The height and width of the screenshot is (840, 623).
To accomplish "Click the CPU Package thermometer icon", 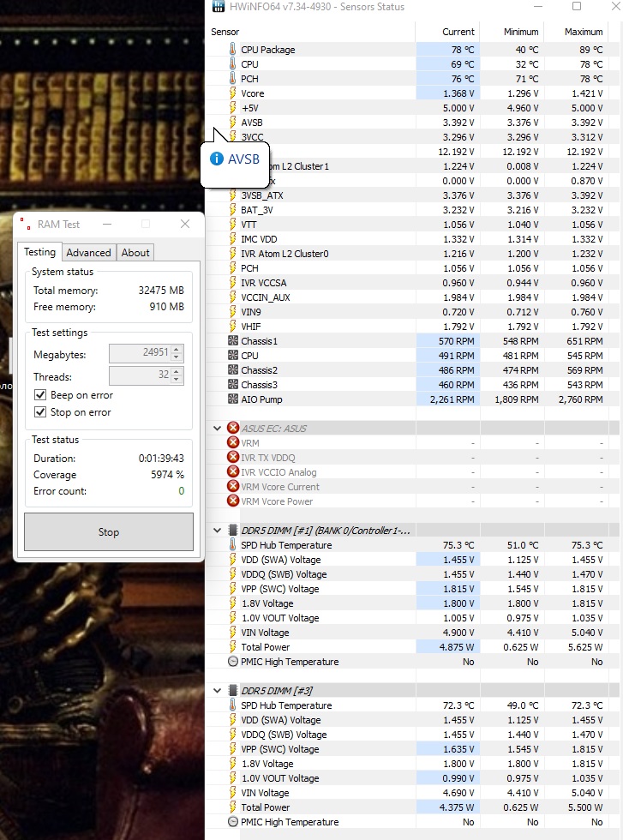I will pyautogui.click(x=232, y=50).
